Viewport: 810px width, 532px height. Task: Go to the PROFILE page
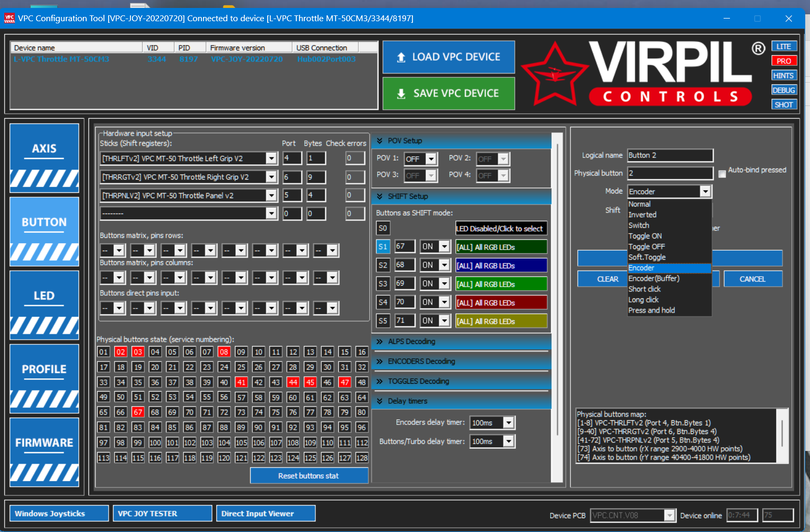click(x=44, y=379)
